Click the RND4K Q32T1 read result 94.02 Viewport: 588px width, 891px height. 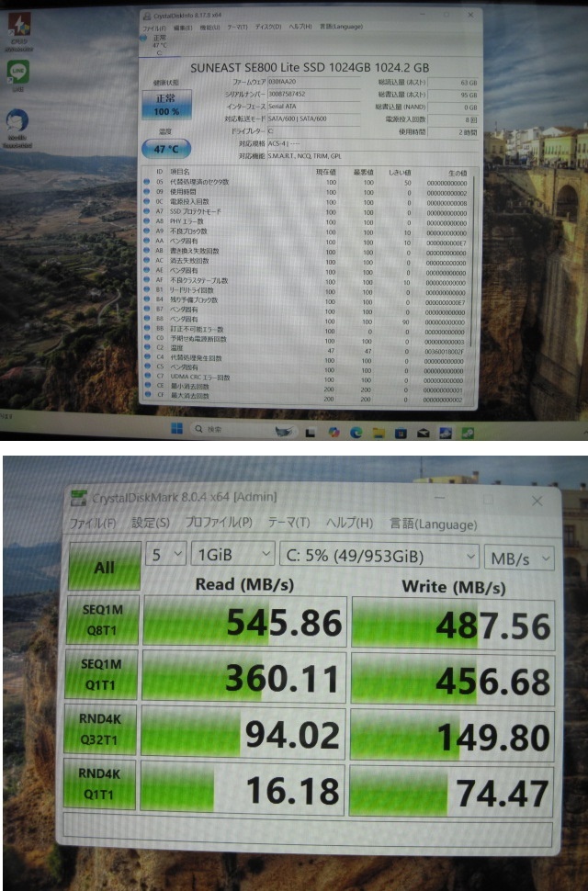point(243,733)
